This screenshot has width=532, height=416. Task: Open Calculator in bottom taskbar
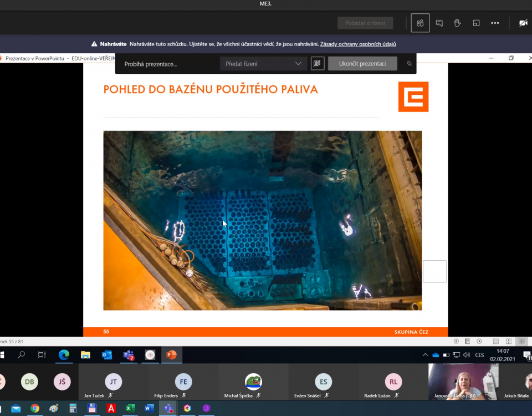73,408
